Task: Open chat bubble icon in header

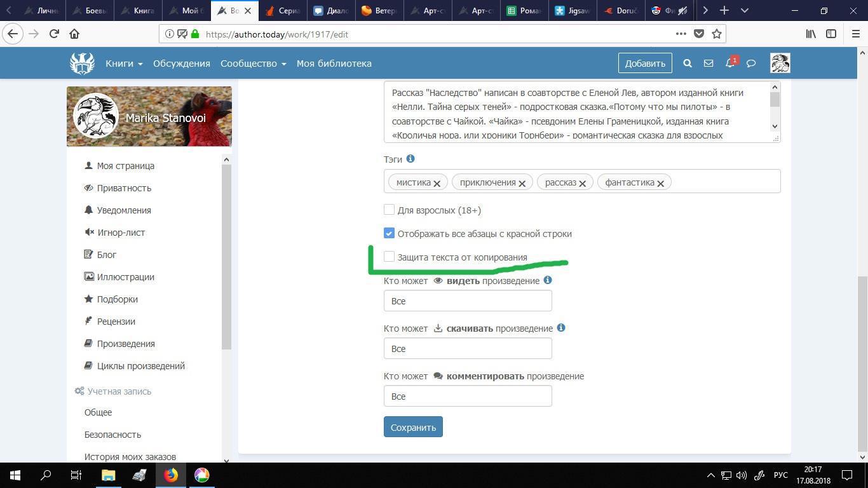Action: [x=751, y=64]
